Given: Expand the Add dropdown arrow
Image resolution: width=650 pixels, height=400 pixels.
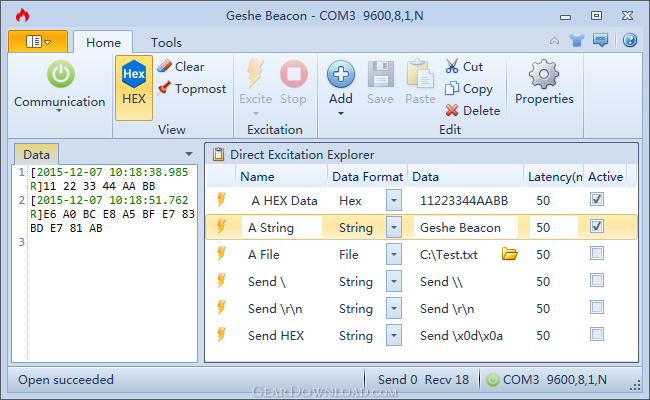Looking at the screenshot, I should [341, 113].
